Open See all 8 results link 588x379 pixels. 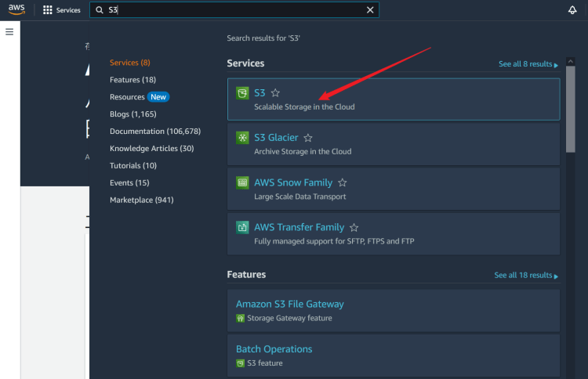click(x=528, y=64)
